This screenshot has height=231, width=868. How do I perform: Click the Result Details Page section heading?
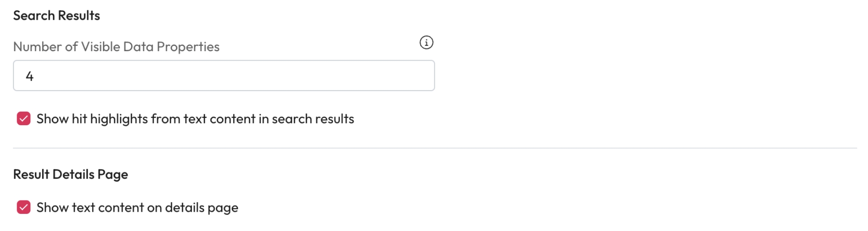pyautogui.click(x=70, y=174)
